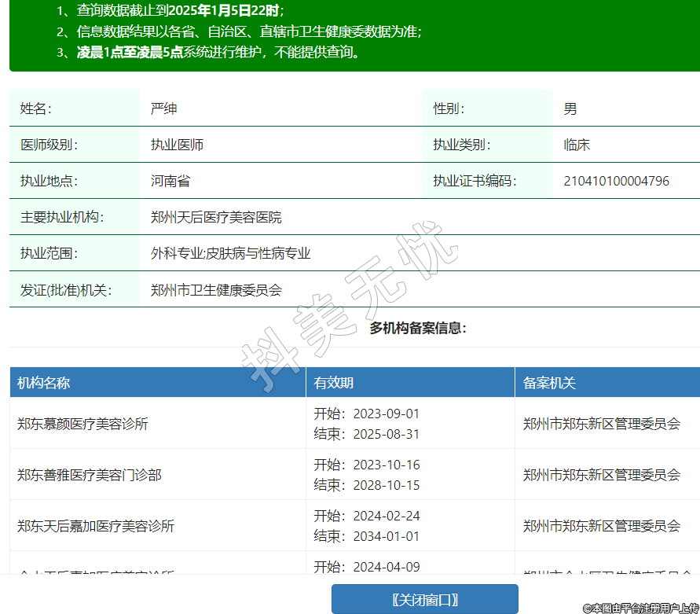Select the 郑东天后嘉加医疗美容诊所 entry
The height and width of the screenshot is (614, 700).
point(96,526)
